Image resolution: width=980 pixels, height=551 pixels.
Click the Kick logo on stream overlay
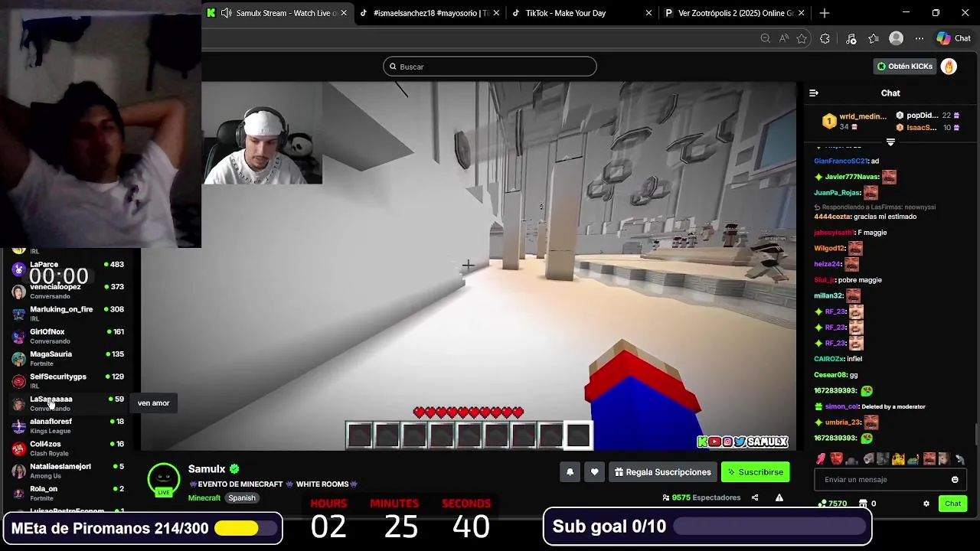(x=702, y=442)
